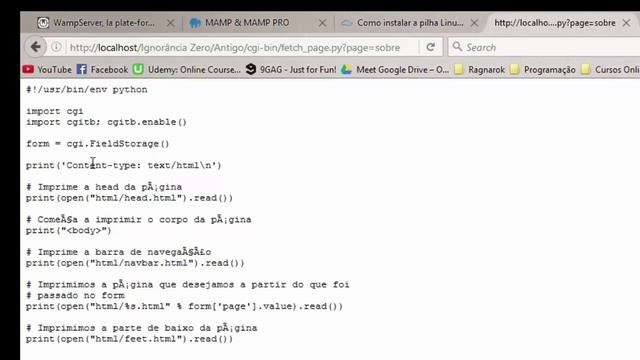The height and width of the screenshot is (360, 640).
Task: Click the 'Imprime a barra de navegação' comment
Action: (118, 252)
